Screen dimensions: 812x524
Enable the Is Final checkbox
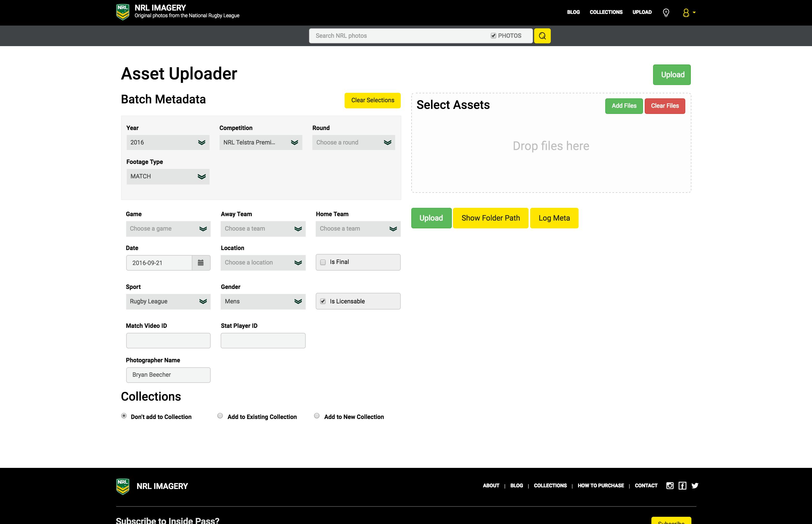323,262
